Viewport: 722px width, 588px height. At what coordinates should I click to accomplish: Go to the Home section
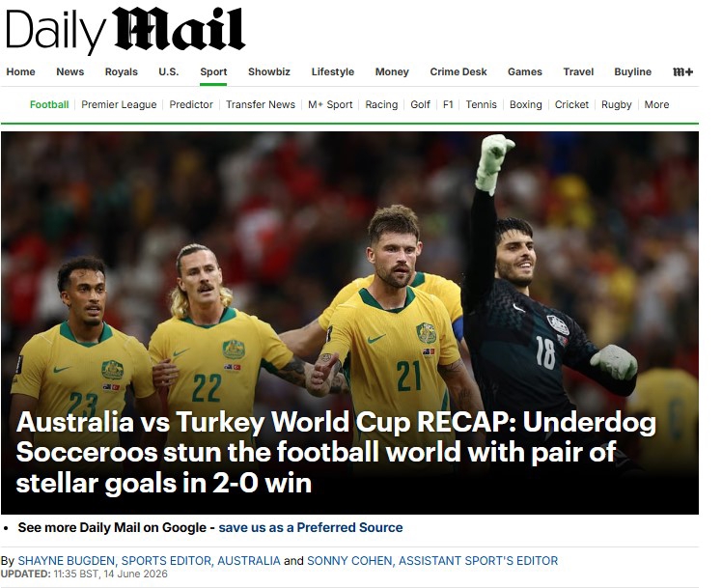(20, 71)
